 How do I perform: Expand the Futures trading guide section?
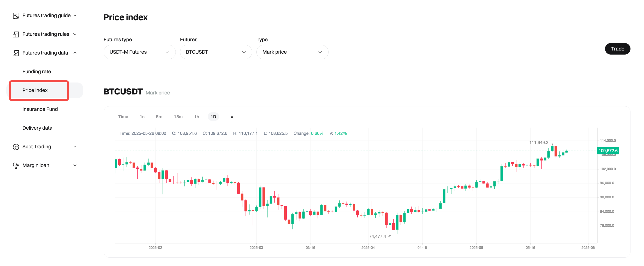click(75, 16)
